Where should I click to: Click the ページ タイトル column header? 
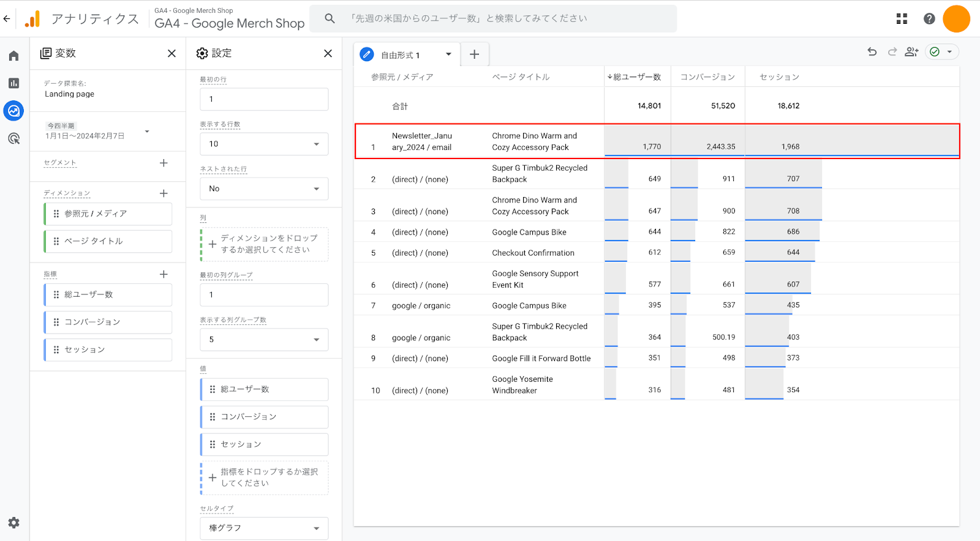[x=521, y=77]
